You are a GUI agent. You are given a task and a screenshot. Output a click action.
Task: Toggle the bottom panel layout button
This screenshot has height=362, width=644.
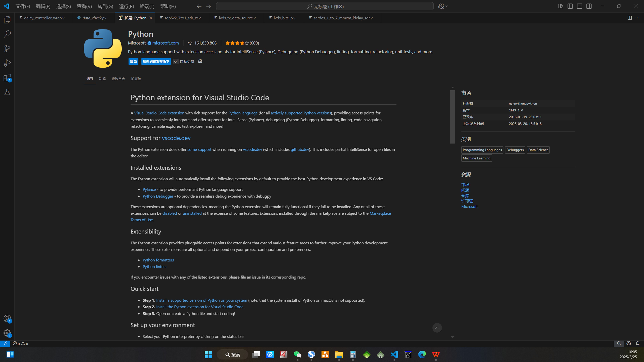tap(579, 6)
